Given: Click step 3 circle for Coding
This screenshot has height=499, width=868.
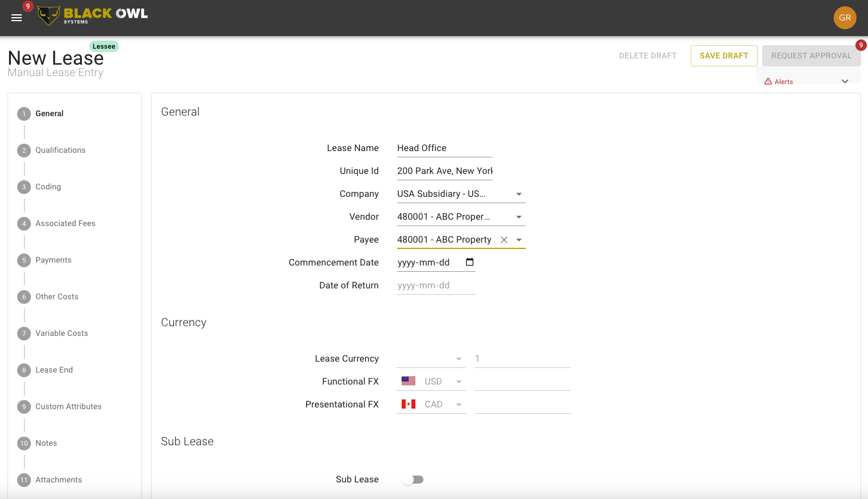Looking at the screenshot, I should point(24,187).
